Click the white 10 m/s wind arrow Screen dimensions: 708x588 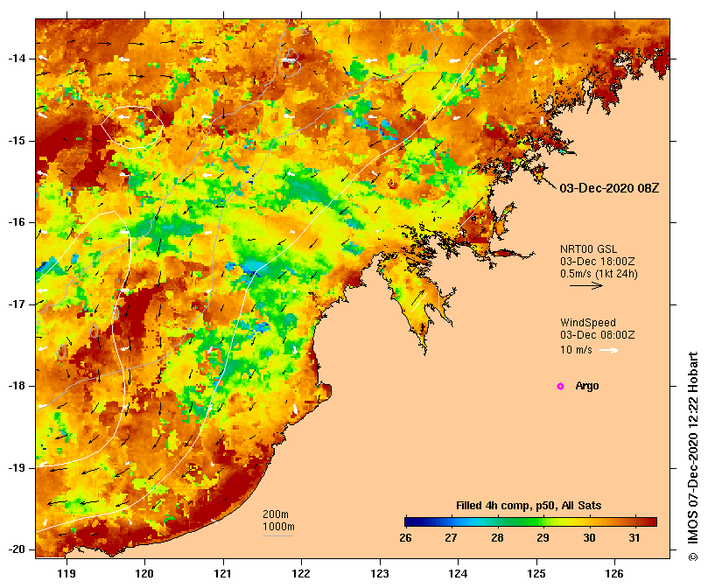[x=608, y=350]
